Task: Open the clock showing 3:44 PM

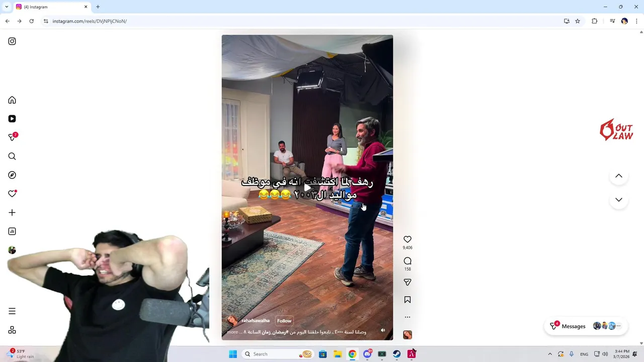Action: [622, 354]
